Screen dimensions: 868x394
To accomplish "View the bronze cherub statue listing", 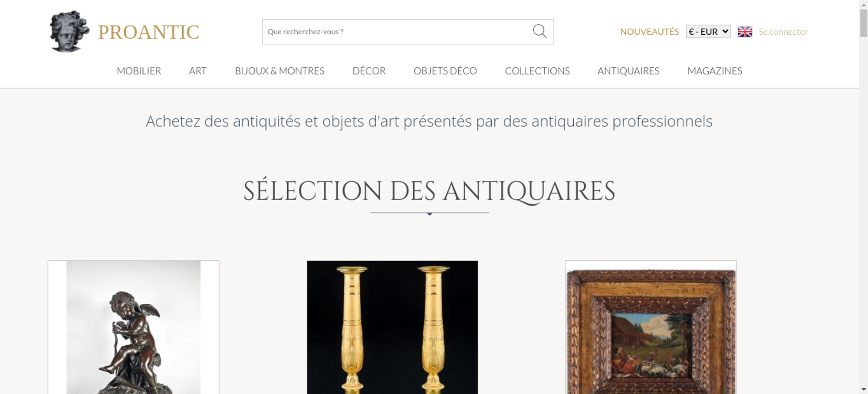I will pyautogui.click(x=133, y=327).
